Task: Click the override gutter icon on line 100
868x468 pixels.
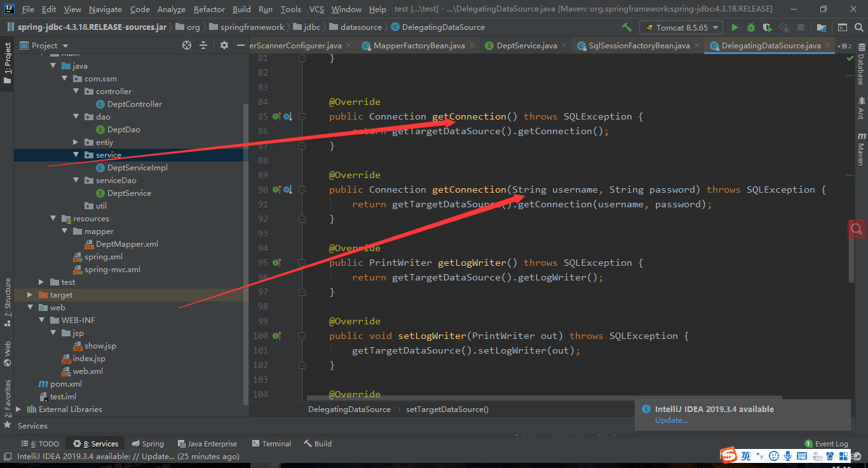Action: click(277, 336)
